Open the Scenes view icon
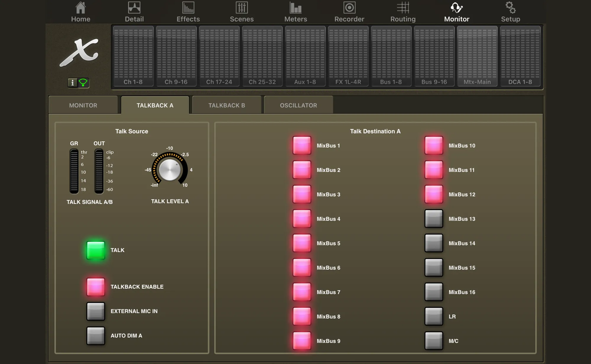Viewport: 591px width, 364px height. point(242,8)
